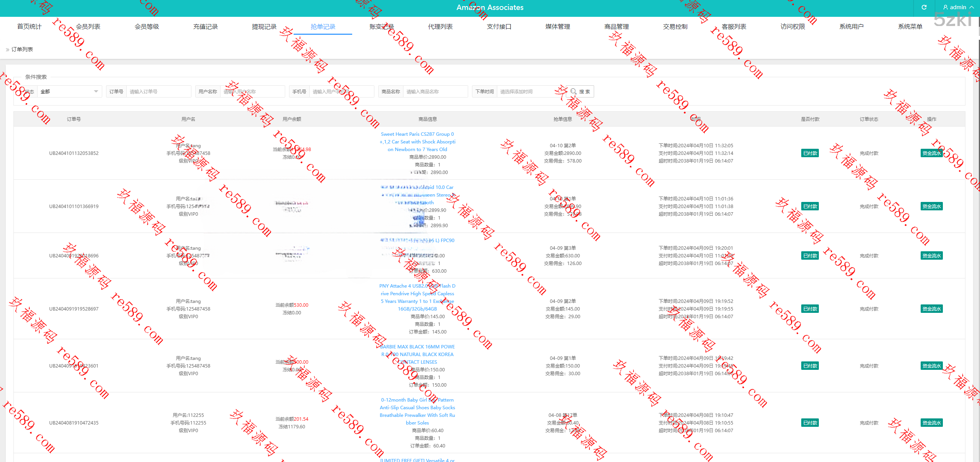Screen dimensions: 980x462
Task: Go to 商品管理 tab
Action: click(616, 26)
